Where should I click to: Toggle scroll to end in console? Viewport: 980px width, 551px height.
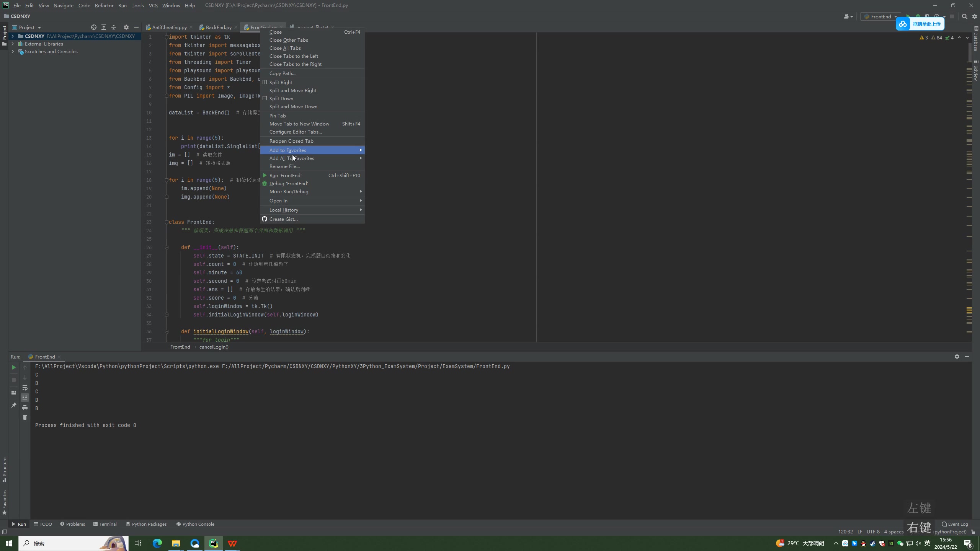[25, 398]
